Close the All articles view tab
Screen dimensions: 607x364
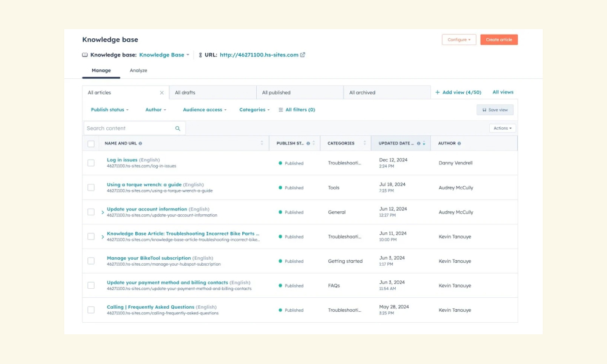pyautogui.click(x=162, y=93)
